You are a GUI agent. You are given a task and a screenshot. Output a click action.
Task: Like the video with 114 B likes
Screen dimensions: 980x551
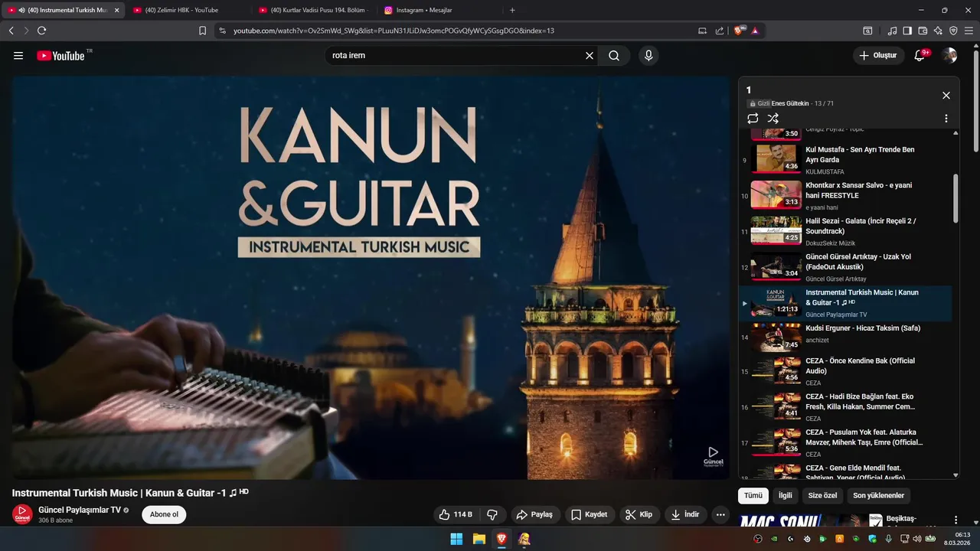click(456, 515)
